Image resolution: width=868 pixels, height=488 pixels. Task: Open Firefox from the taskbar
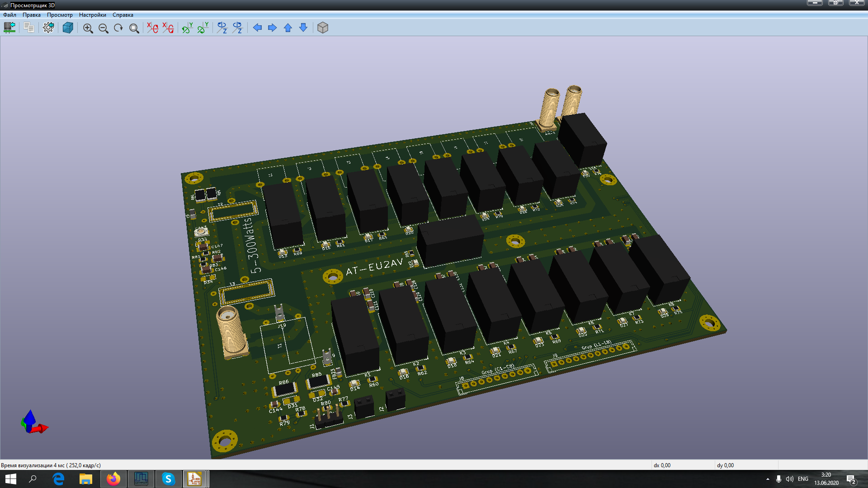tap(113, 479)
